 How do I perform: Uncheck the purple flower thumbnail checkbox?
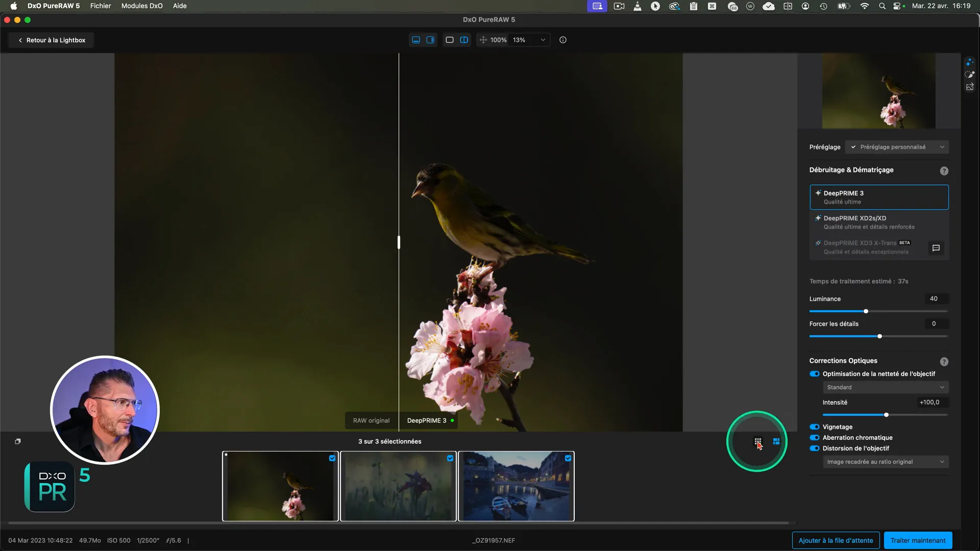coord(450,458)
